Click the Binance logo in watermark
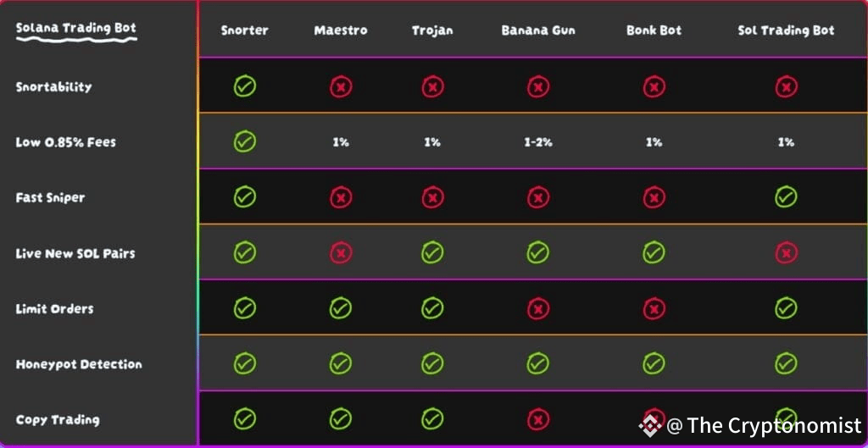This screenshot has width=868, height=448. tap(650, 425)
